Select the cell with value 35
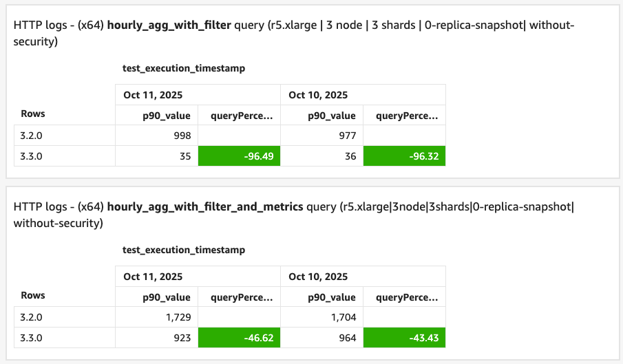Screen dimensions: 623x364 pos(156,156)
